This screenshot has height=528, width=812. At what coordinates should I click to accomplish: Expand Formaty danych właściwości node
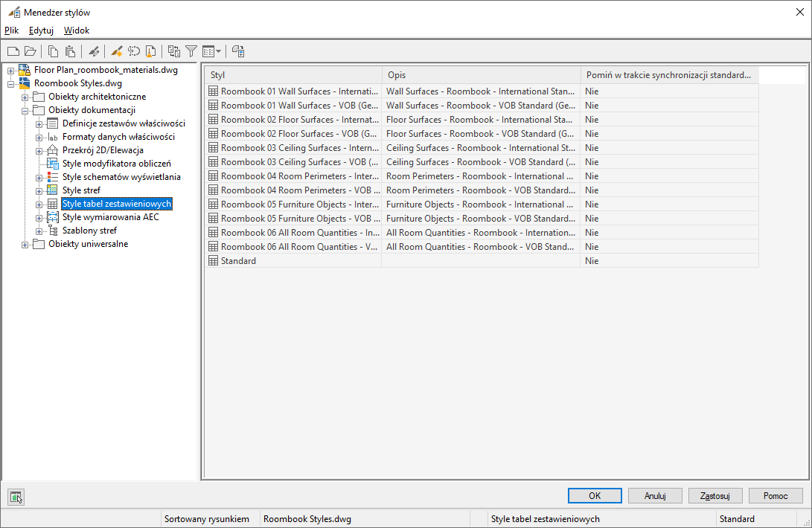click(x=39, y=138)
